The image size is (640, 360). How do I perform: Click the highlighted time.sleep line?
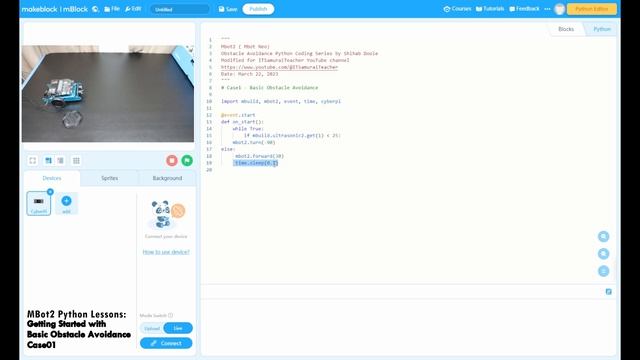pyautogui.click(x=256, y=163)
